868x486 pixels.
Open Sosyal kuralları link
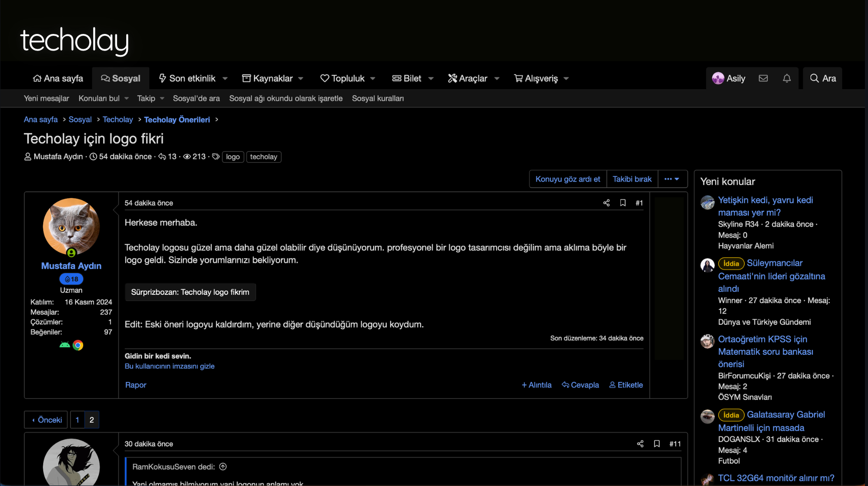378,98
